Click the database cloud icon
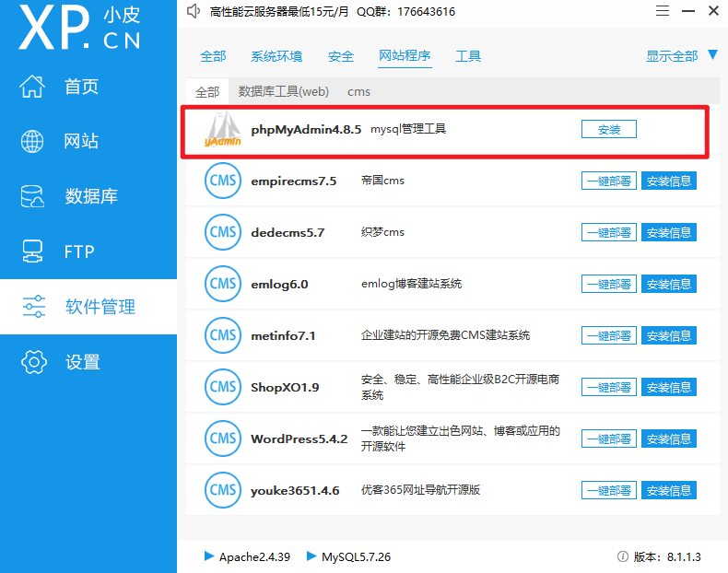This screenshot has height=573, width=728. click(x=32, y=196)
